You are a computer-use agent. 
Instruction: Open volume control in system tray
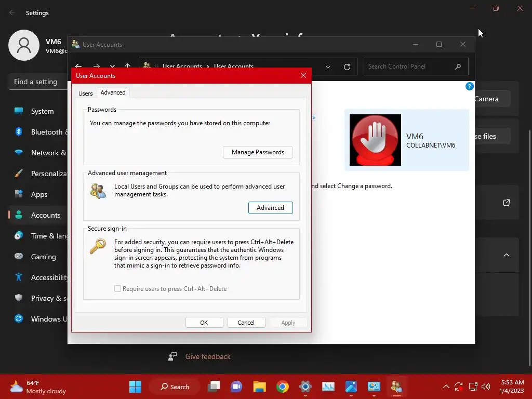click(486, 387)
